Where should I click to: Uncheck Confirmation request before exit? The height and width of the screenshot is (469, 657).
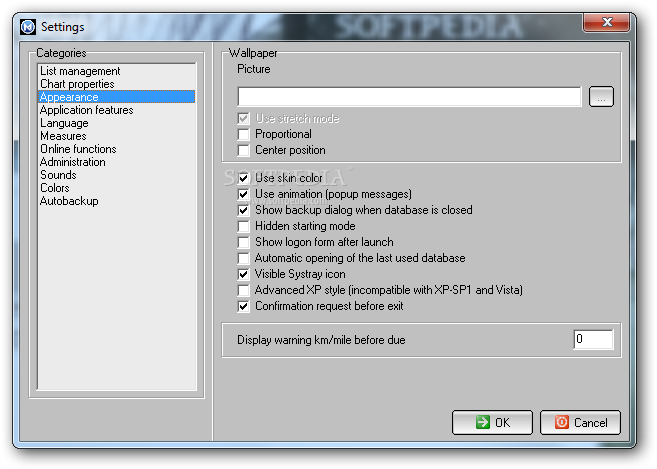pyautogui.click(x=243, y=306)
